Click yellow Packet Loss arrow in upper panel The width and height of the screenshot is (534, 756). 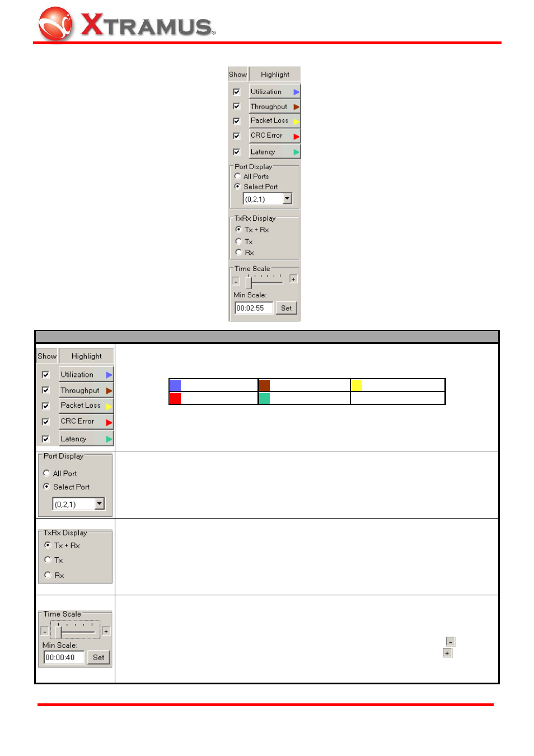point(296,121)
